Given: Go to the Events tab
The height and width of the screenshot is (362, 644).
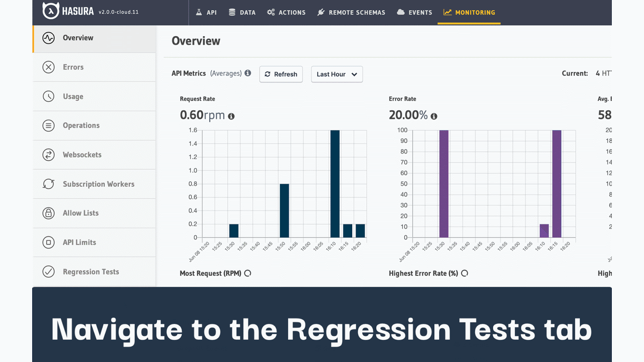Looking at the screenshot, I should [414, 12].
